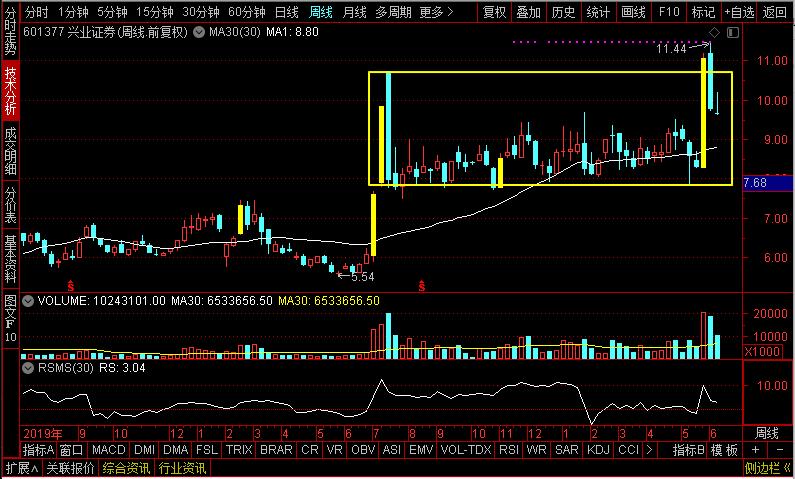
Task: Select the 30分钟 period
Action: point(201,12)
